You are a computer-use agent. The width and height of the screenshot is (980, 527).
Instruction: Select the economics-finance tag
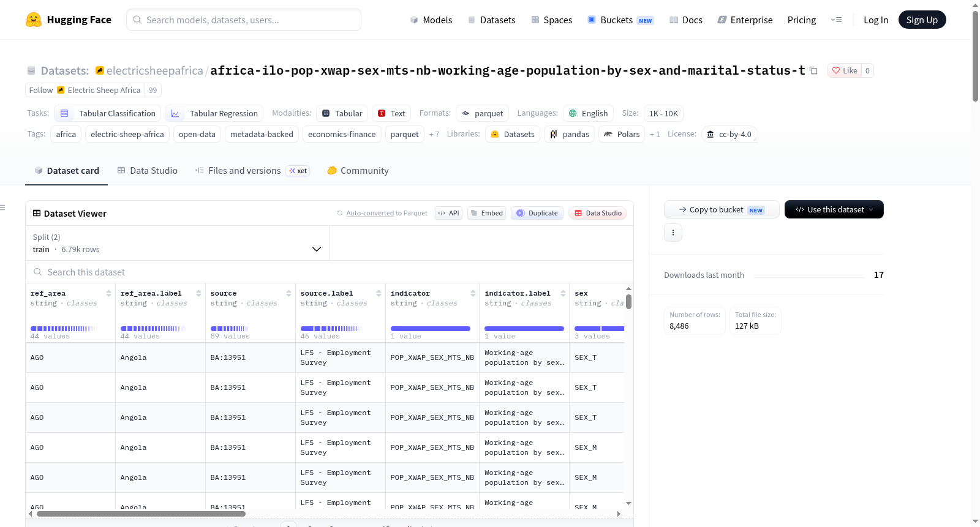[x=342, y=134]
